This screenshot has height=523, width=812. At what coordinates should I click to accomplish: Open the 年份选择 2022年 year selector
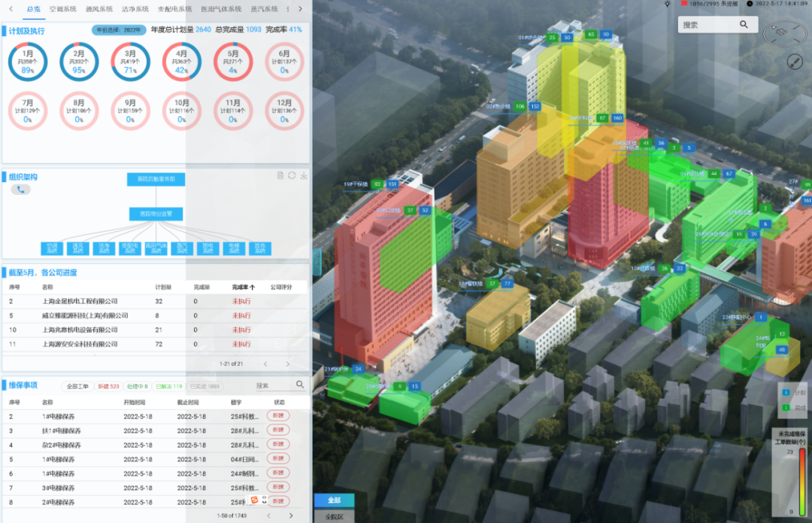pos(119,30)
